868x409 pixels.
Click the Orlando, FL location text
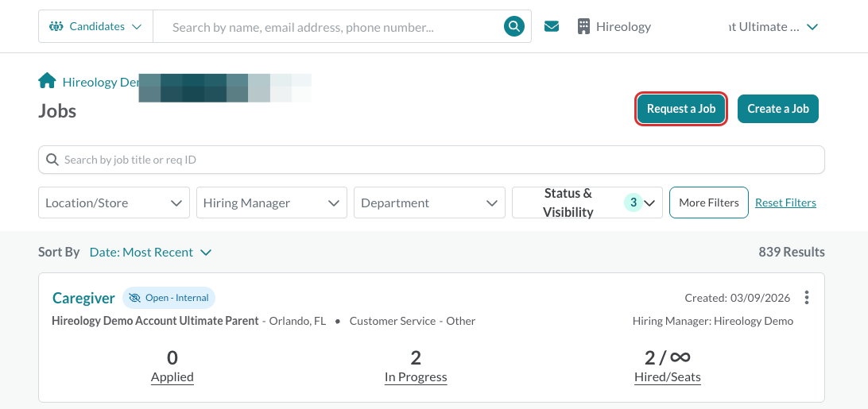pyautogui.click(x=297, y=321)
